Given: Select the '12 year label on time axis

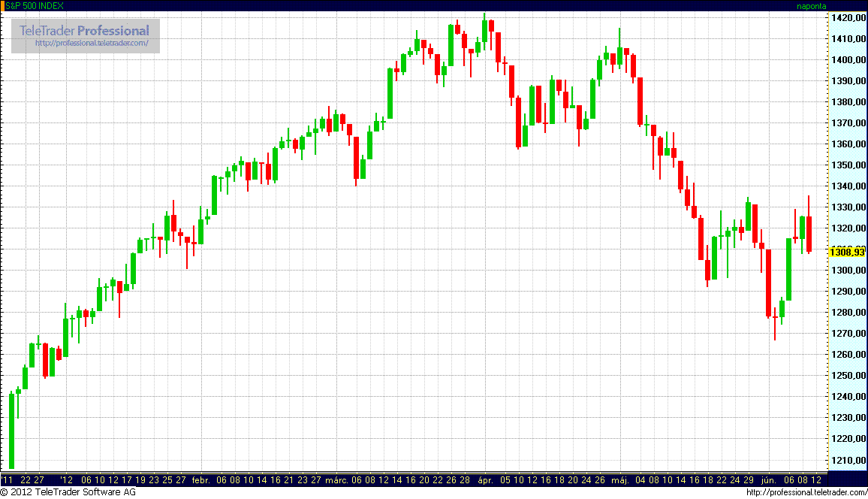Looking at the screenshot, I should point(66,480).
